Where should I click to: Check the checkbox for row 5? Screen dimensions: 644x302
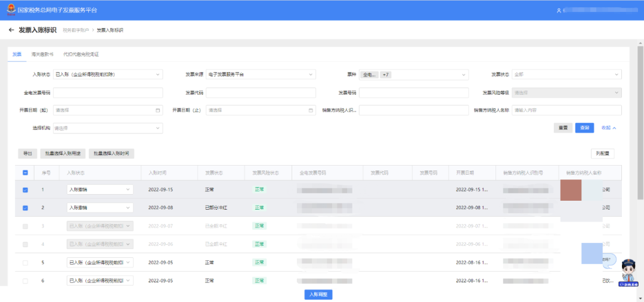(x=24, y=263)
